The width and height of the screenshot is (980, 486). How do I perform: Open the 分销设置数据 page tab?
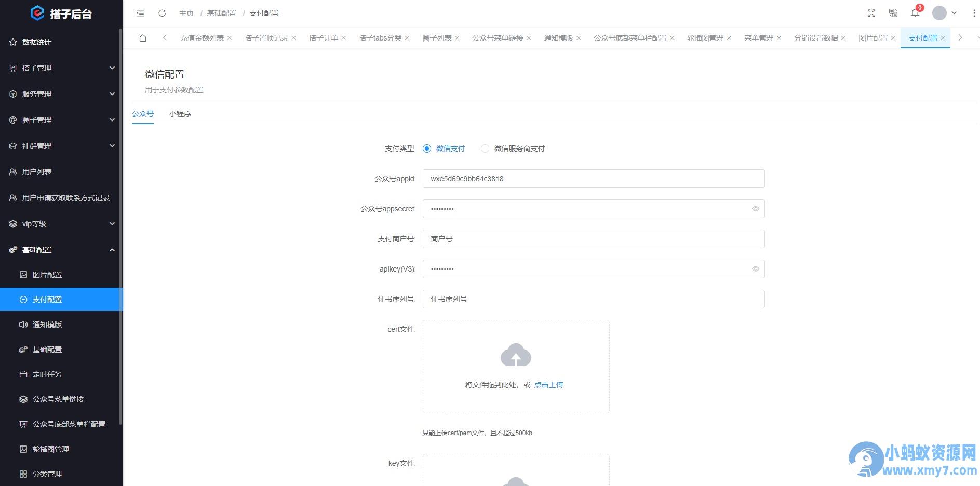[x=816, y=38]
